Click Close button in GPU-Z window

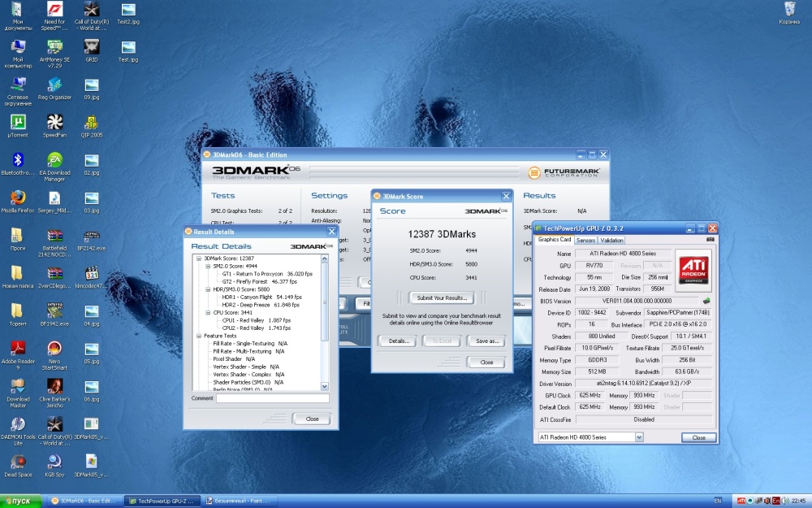(698, 437)
